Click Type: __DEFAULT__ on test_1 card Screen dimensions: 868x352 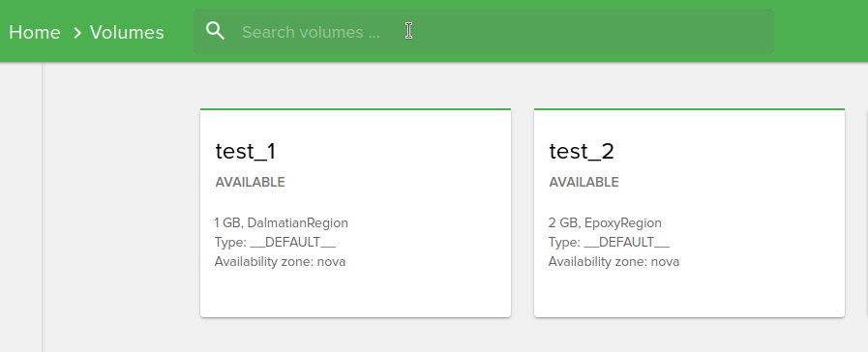tap(275, 243)
